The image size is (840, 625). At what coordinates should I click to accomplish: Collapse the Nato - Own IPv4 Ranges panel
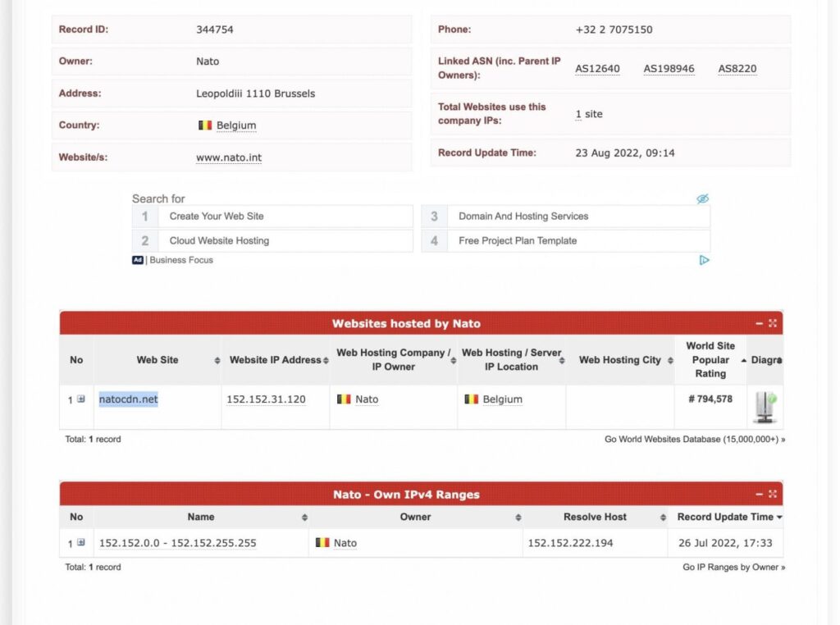pyautogui.click(x=759, y=494)
